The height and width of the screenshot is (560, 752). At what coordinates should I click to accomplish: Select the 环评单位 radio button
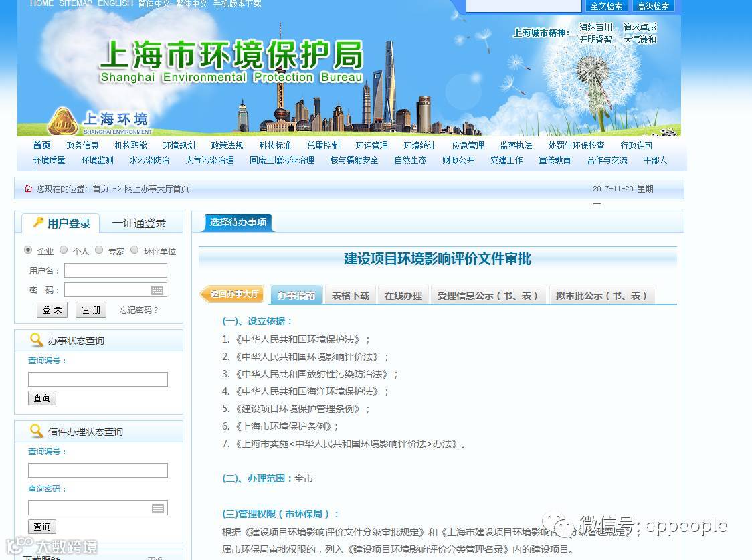click(x=134, y=250)
